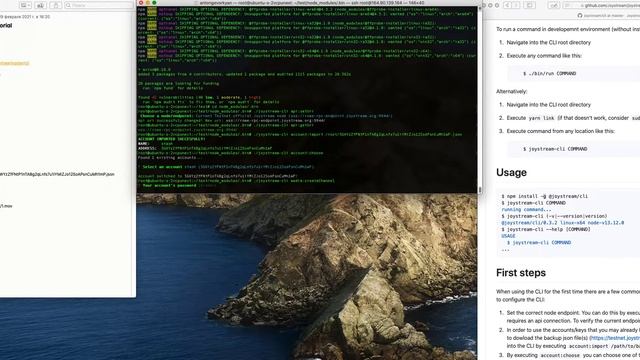Click the Usage heading in Safari
The height and width of the screenshot is (360, 640).
(511, 172)
